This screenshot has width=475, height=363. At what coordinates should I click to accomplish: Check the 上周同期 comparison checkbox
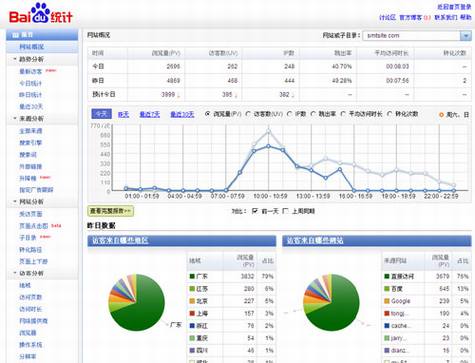pyautogui.click(x=285, y=211)
